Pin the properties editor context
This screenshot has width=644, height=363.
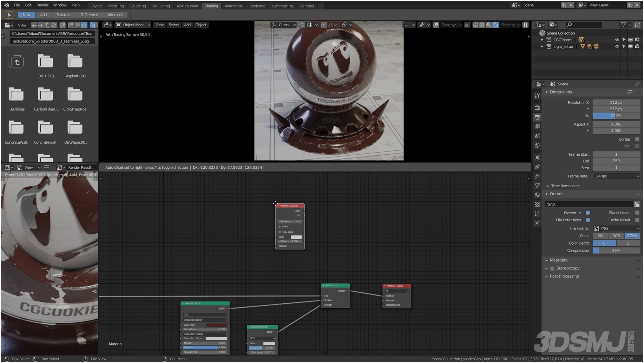click(637, 84)
